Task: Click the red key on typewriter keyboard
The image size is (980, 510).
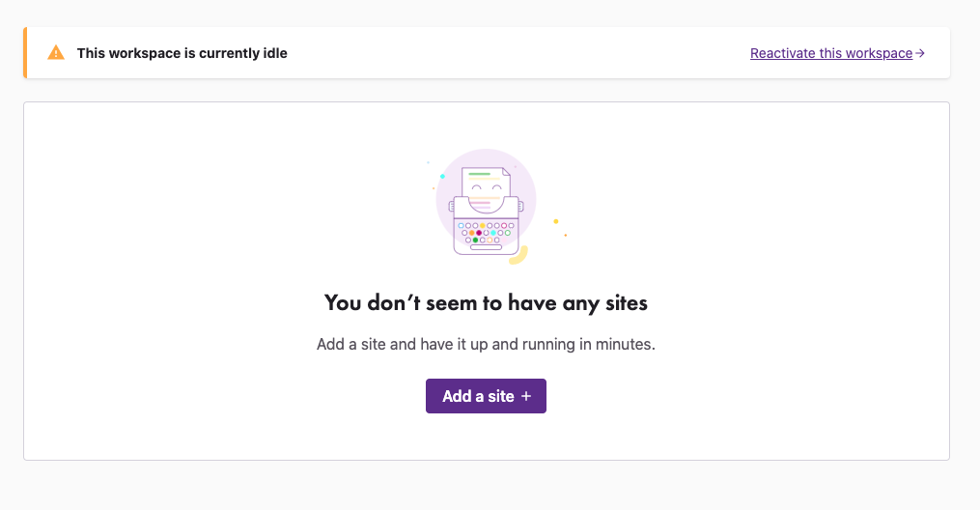Action: 479,233
